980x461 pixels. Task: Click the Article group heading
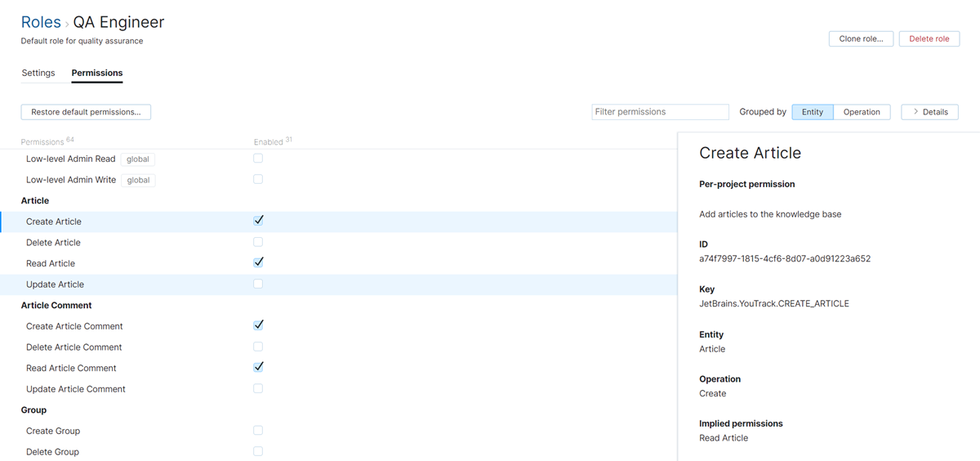(35, 200)
